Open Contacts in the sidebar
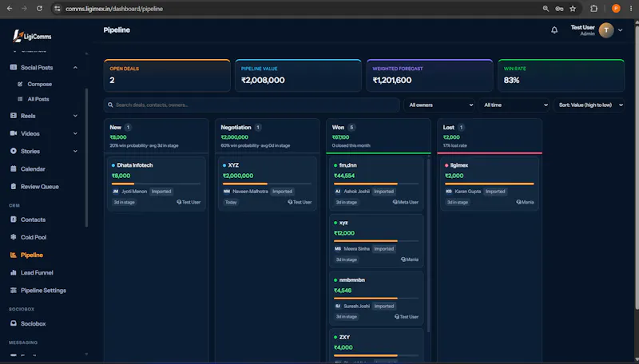This screenshot has width=639, height=364. pos(33,220)
